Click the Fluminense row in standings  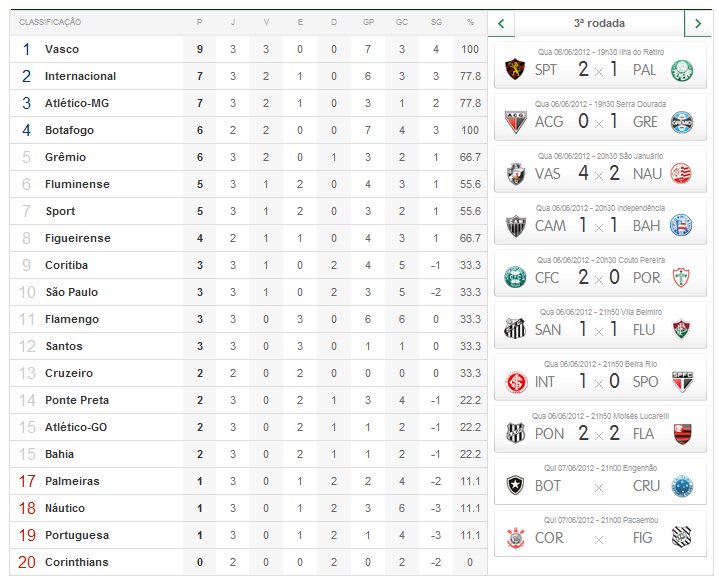(77, 184)
